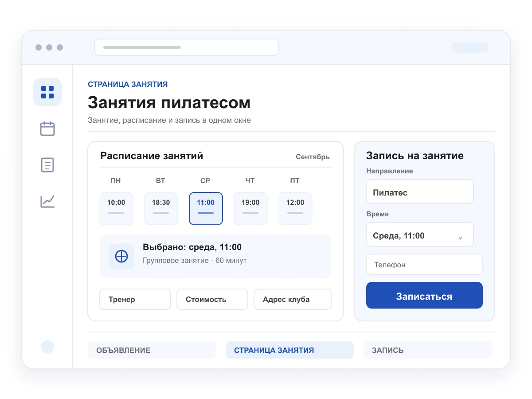Viewport: 532px width, 399px height.
Task: Switch to the ЗАПИСЬ tab
Action: (x=427, y=350)
